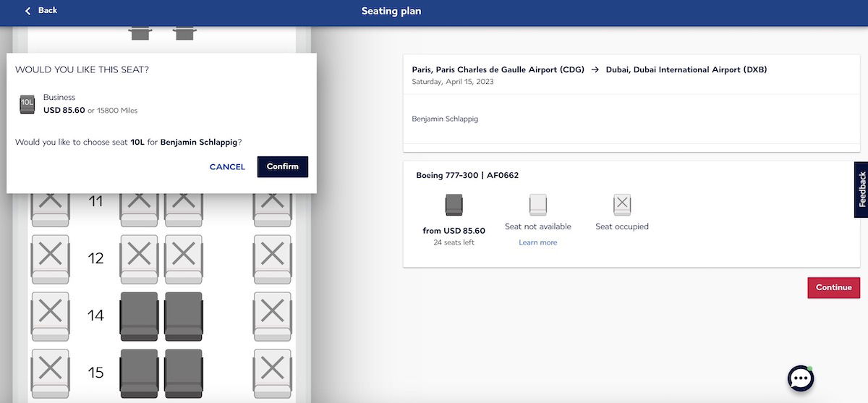Select available right middle seat in row 14

pos(184,316)
